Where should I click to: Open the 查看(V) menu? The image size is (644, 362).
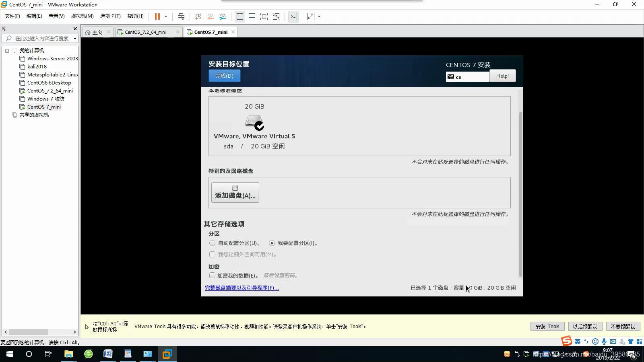point(56,16)
